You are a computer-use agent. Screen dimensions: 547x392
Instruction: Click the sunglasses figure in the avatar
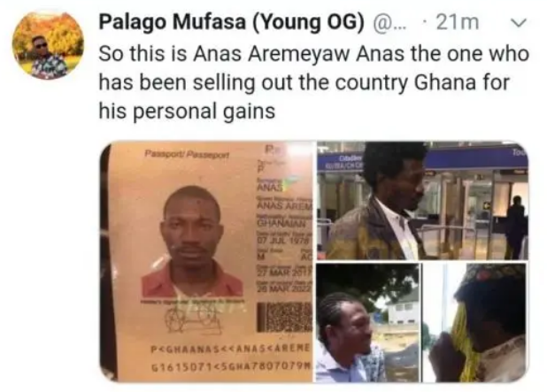click(48, 58)
